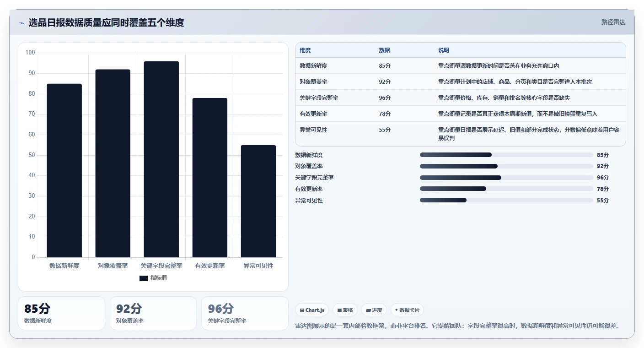The width and height of the screenshot is (644, 348).
Task: Open the 92分 对象覆盖率 data card
Action: [x=153, y=313]
